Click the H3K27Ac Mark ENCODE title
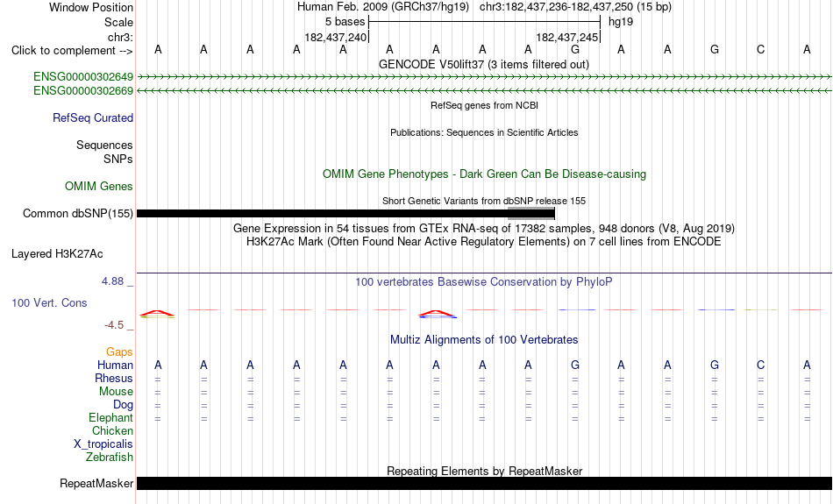 [484, 242]
